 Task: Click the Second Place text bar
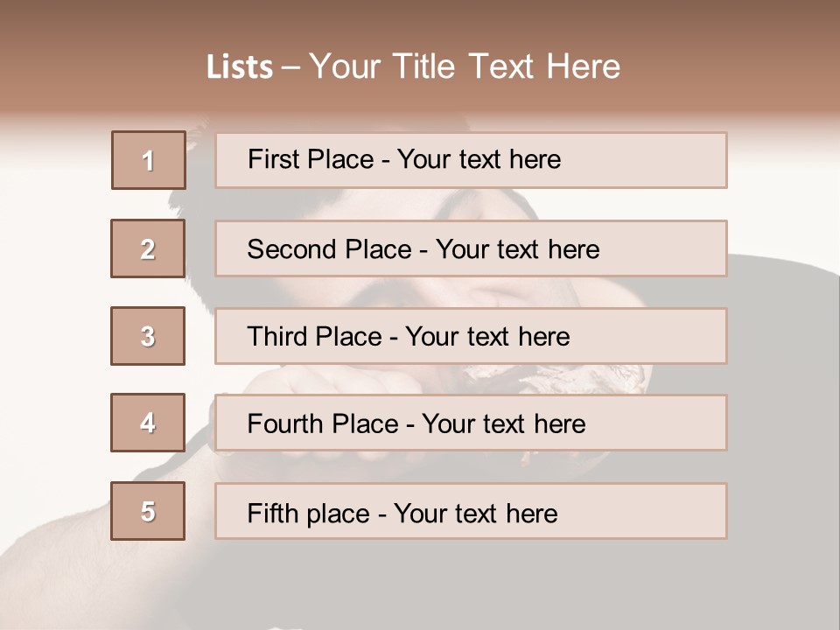click(471, 248)
